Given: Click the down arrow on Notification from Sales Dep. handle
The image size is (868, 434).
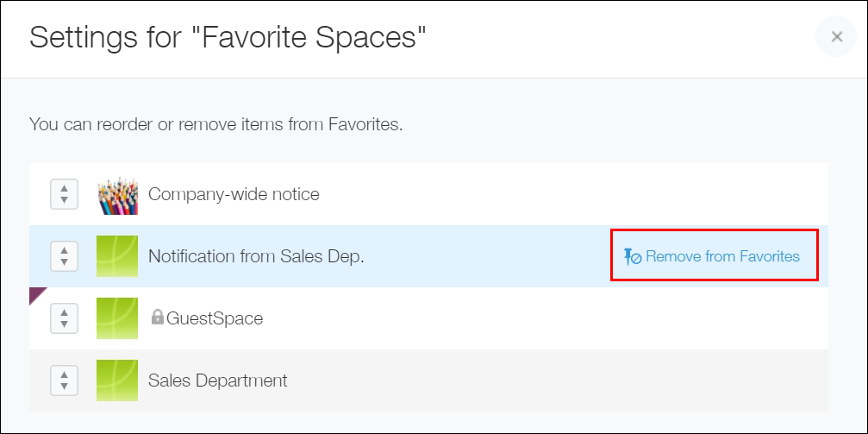Looking at the screenshot, I should point(65,262).
